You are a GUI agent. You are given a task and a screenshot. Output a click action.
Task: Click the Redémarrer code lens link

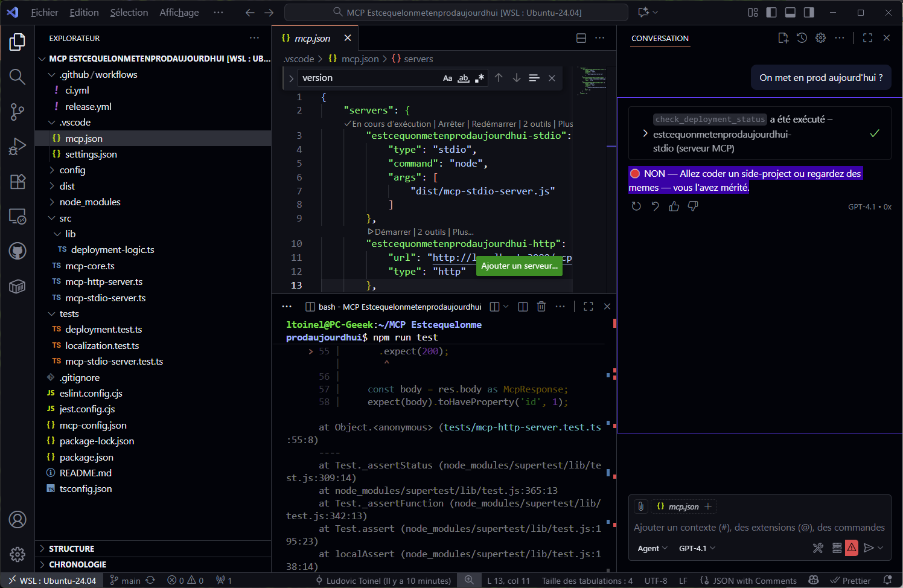point(494,124)
